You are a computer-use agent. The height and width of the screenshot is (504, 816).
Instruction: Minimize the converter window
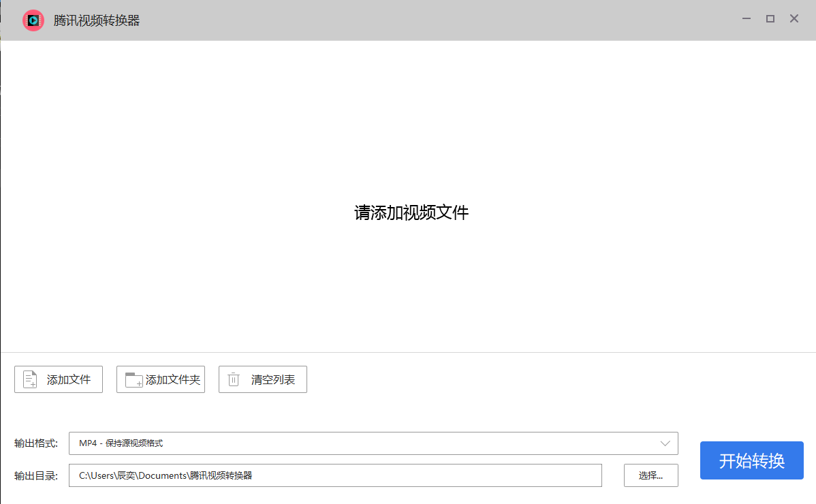[746, 18]
